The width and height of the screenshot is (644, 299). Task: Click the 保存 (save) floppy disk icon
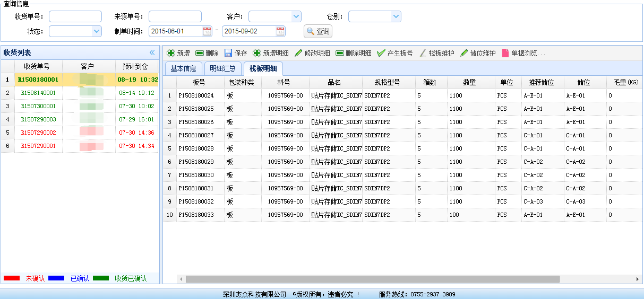tap(228, 53)
